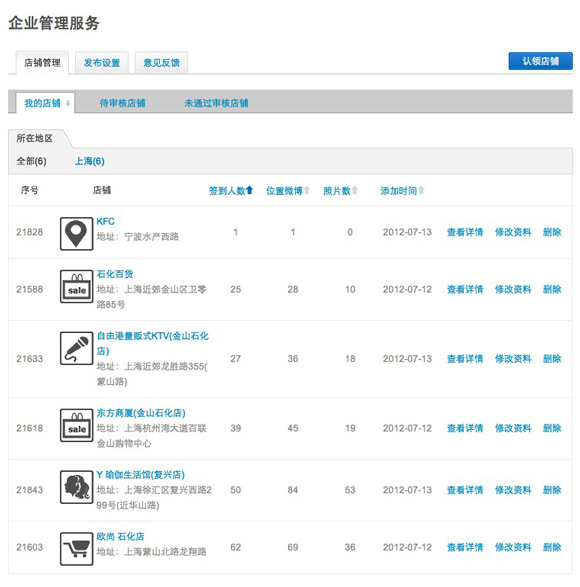Click the yoga studio woman profile icon

(76, 487)
